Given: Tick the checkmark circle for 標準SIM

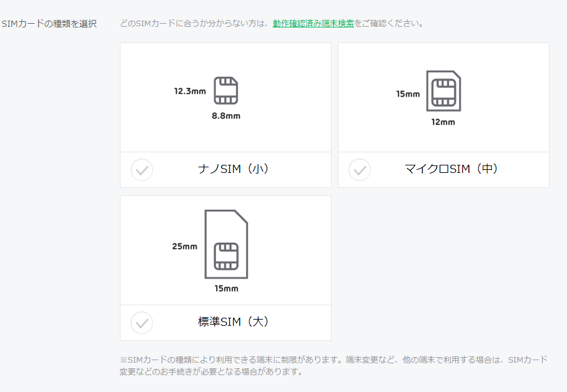Looking at the screenshot, I should pos(142,323).
